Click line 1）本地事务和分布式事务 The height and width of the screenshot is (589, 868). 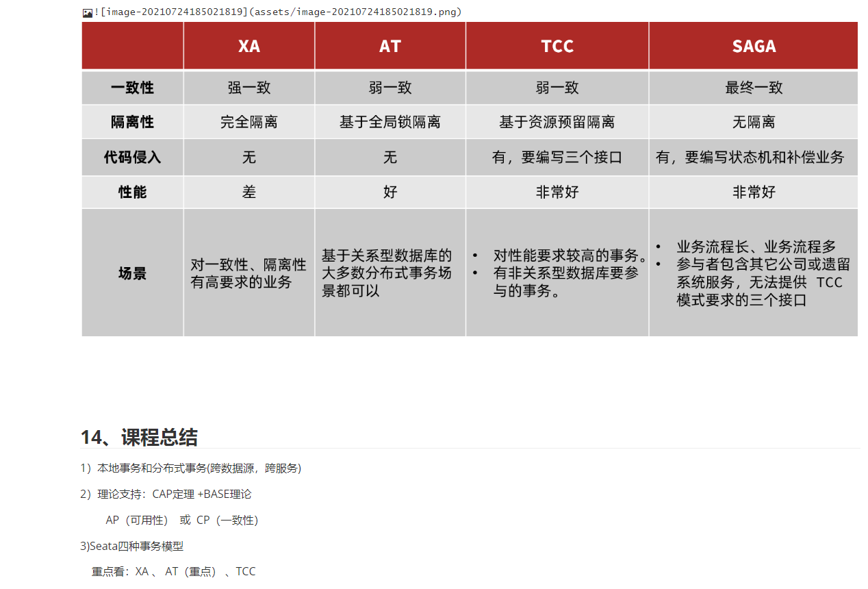click(191, 468)
